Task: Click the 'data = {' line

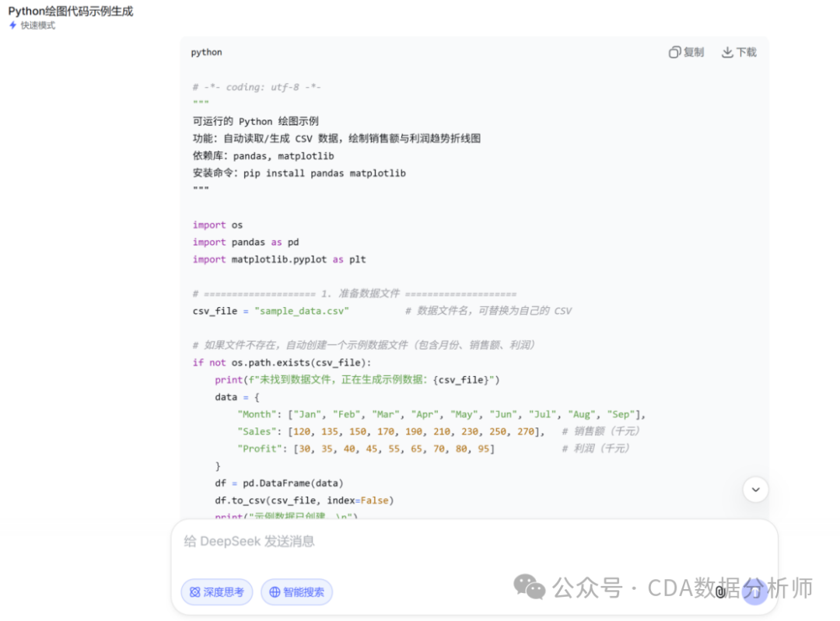Action: pos(236,397)
